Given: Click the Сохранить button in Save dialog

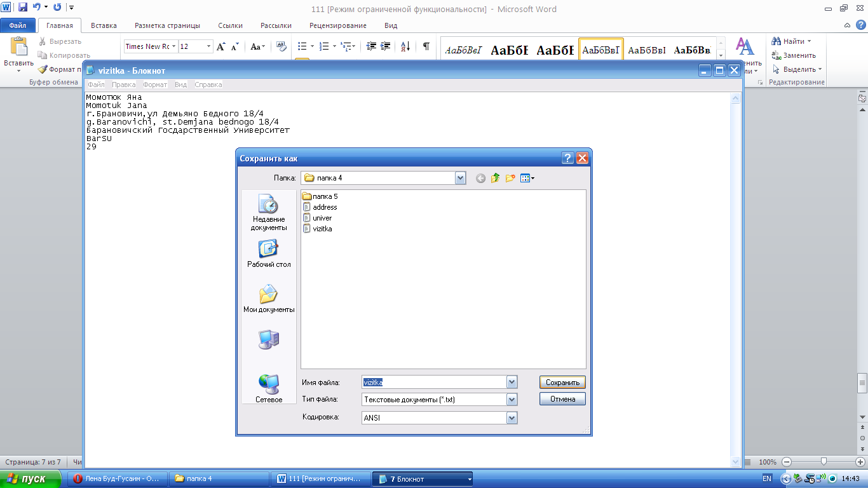Looking at the screenshot, I should 562,383.
